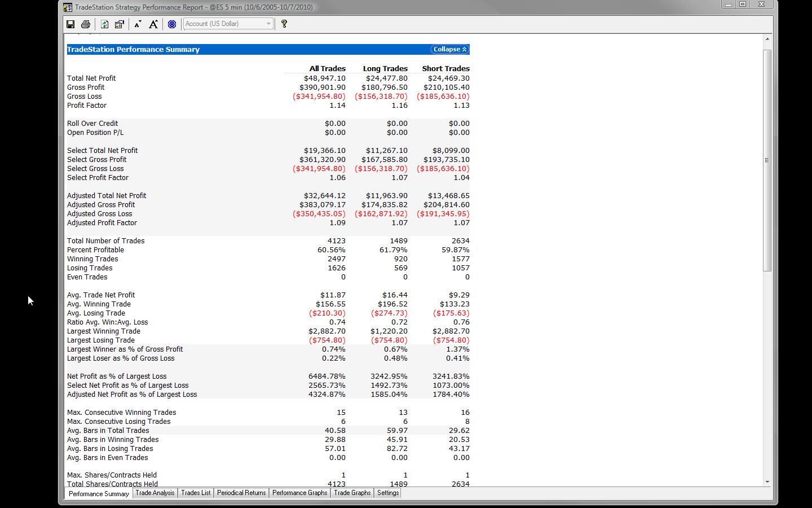Click the Avg. Trade Net Profit label

[101, 295]
